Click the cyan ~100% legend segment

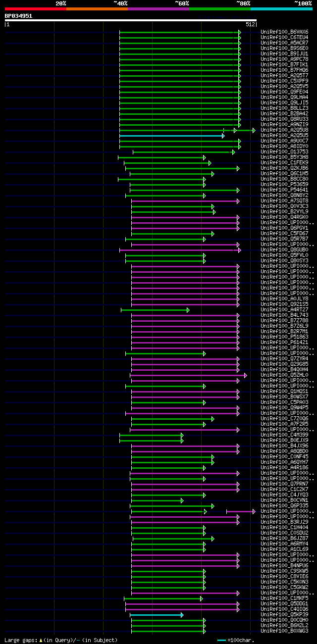[x=281, y=8]
